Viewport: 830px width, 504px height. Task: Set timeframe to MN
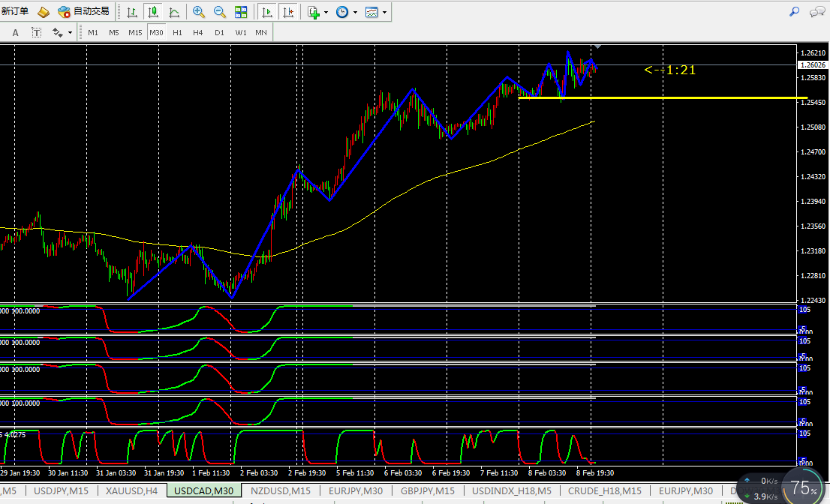coord(261,33)
